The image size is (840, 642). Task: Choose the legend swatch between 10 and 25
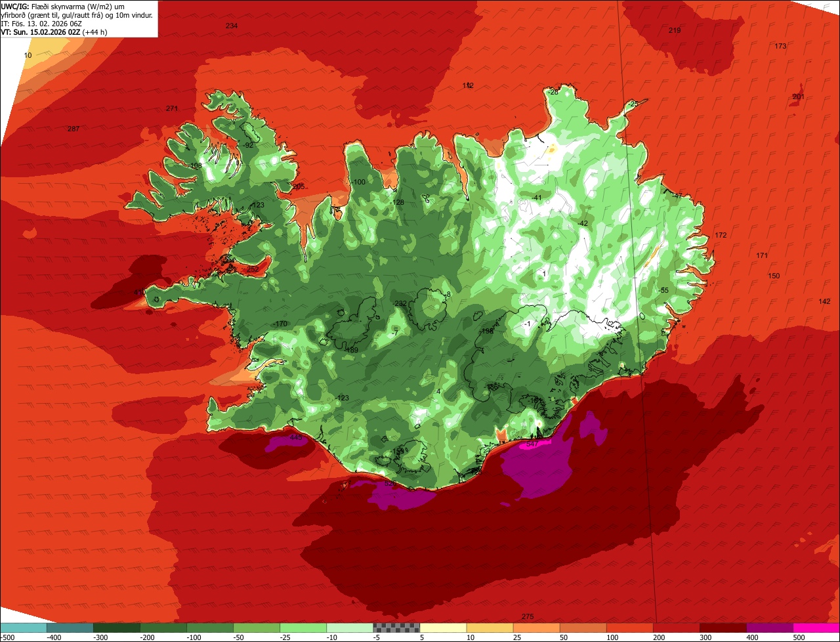click(x=490, y=628)
